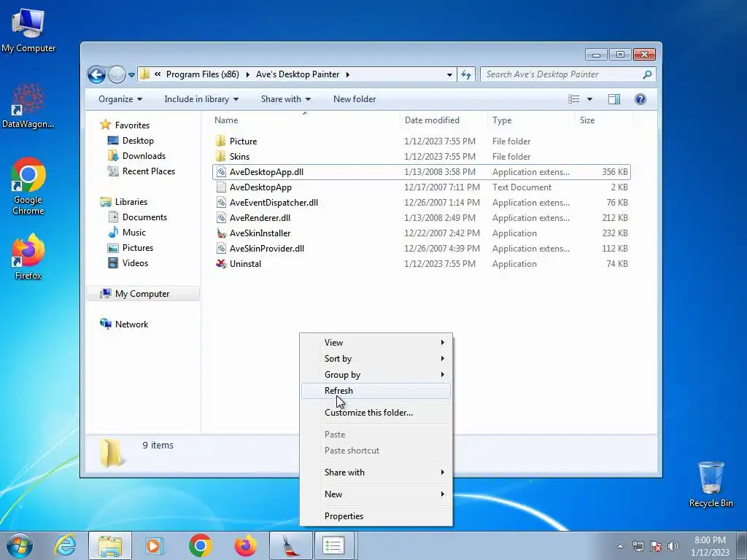This screenshot has height=560, width=747.
Task: Open the view options dropdown arrow
Action: [x=589, y=99]
